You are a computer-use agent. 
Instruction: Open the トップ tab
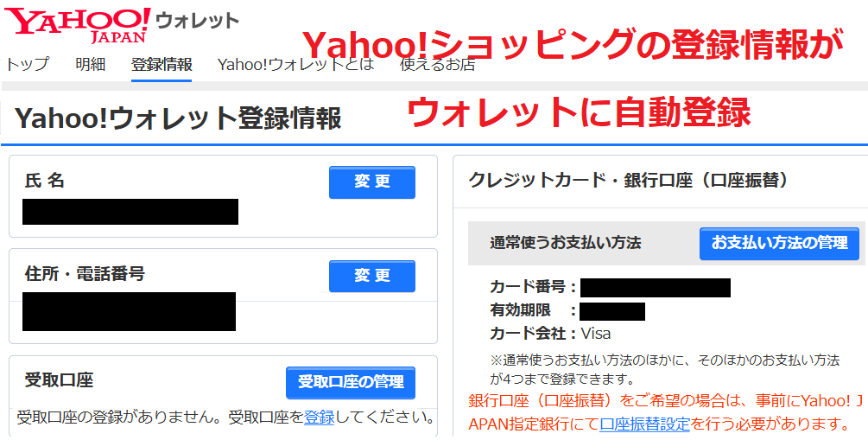(x=27, y=65)
